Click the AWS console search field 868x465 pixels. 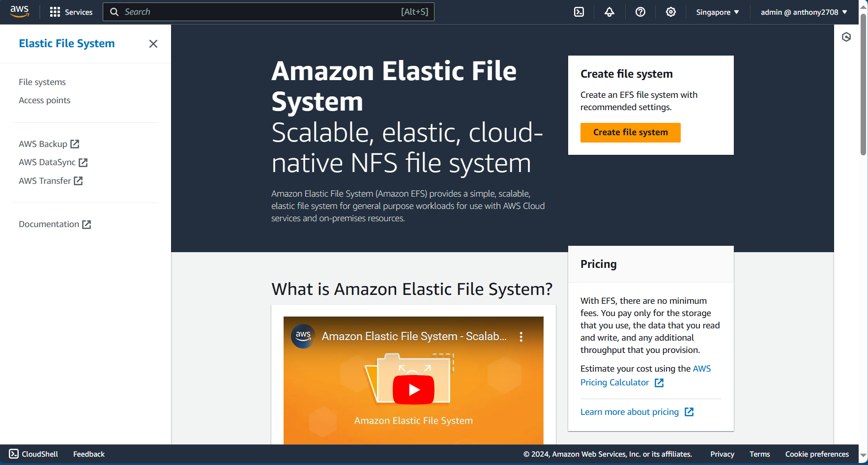268,12
